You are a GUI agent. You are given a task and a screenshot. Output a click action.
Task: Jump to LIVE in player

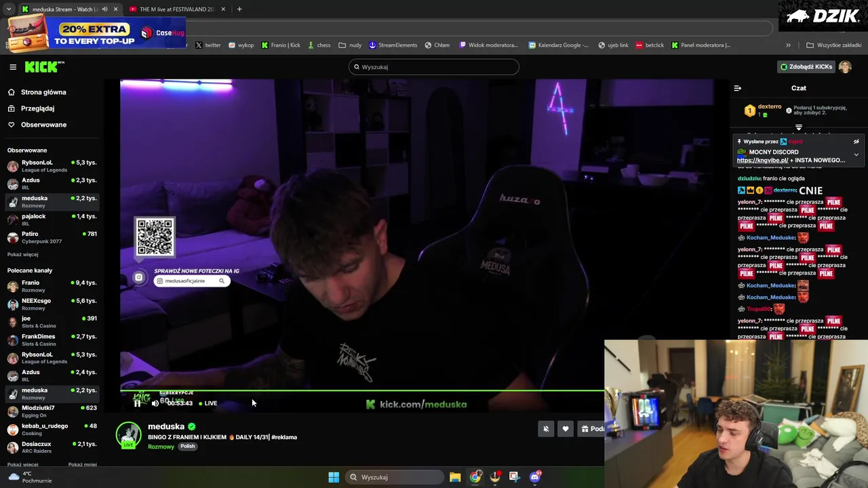(208, 403)
